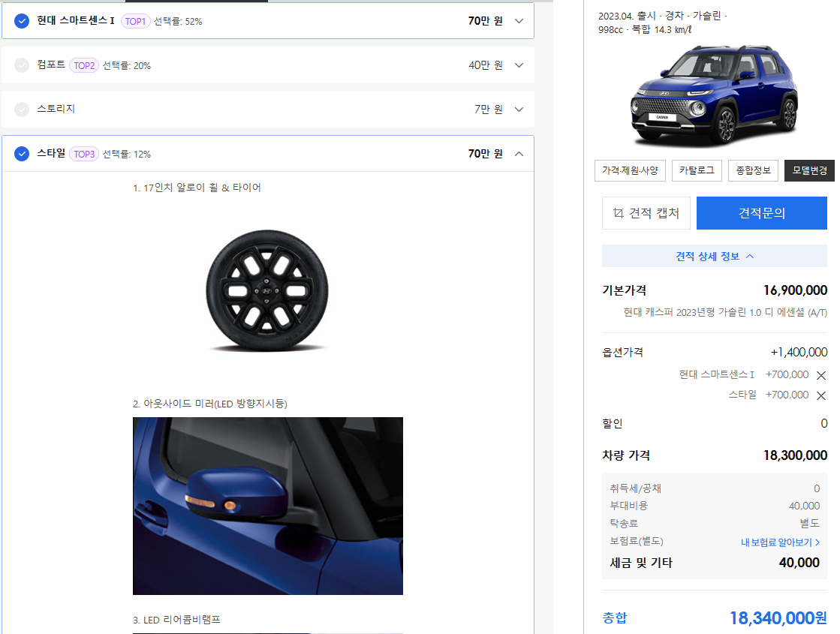Open the 종합정보 tab

point(753,170)
